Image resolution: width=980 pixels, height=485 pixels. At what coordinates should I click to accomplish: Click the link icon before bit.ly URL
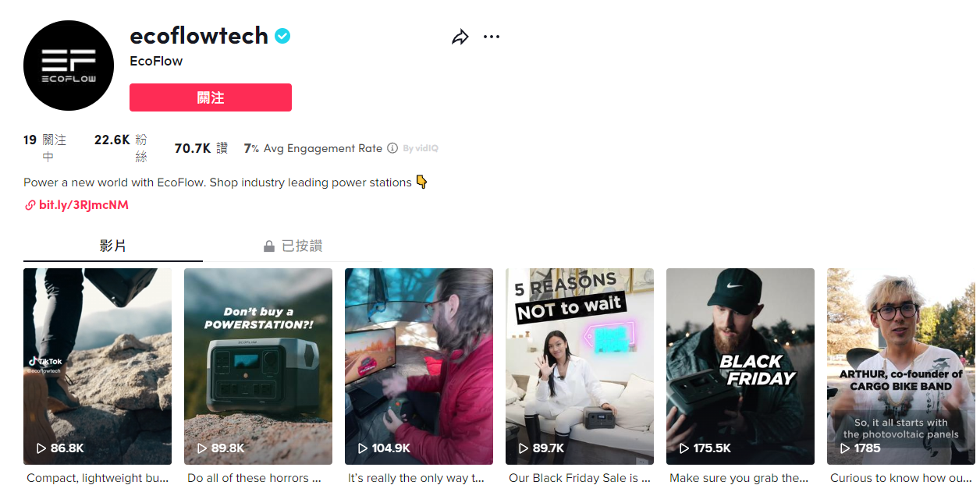[30, 205]
